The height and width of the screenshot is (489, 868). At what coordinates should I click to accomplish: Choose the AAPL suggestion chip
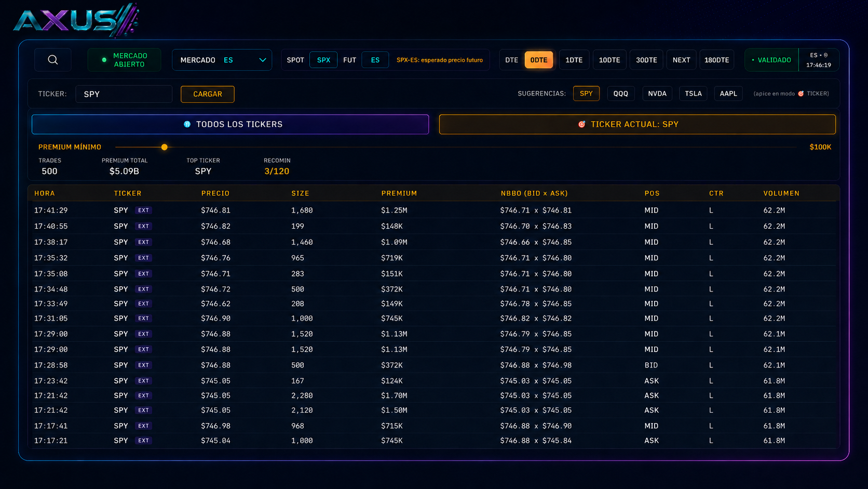point(728,94)
